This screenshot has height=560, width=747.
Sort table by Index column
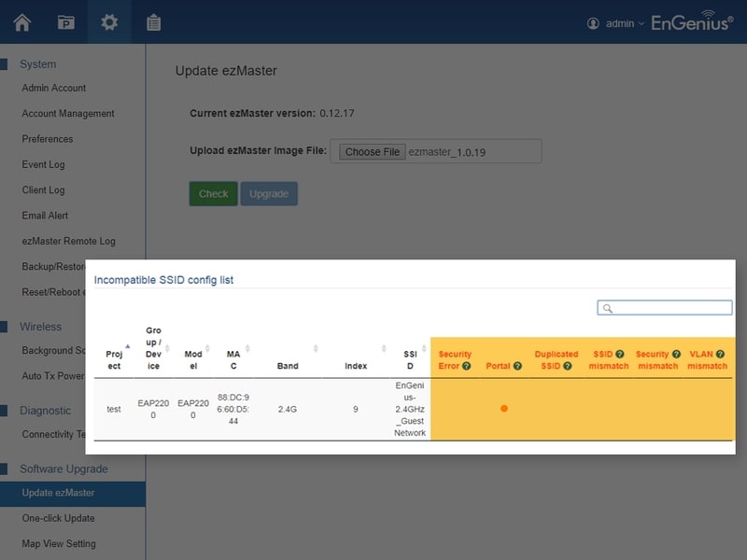356,366
